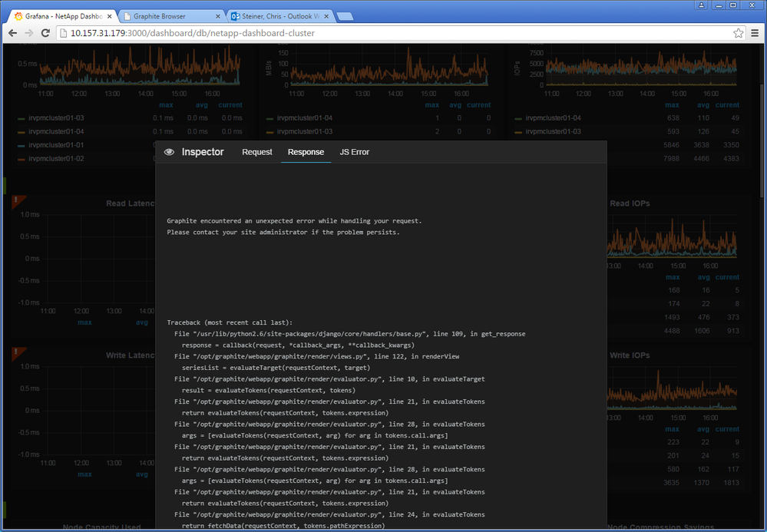Image resolution: width=767 pixels, height=532 pixels.
Task: Close the Grafana NetApp Dashboard tab
Action: [x=110, y=16]
